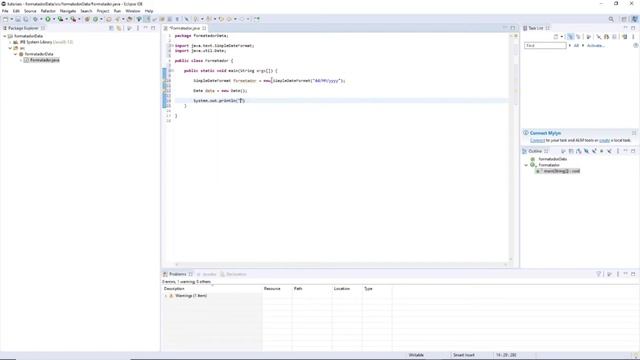Click the Pin Editor toolbar icon

(x=257, y=19)
